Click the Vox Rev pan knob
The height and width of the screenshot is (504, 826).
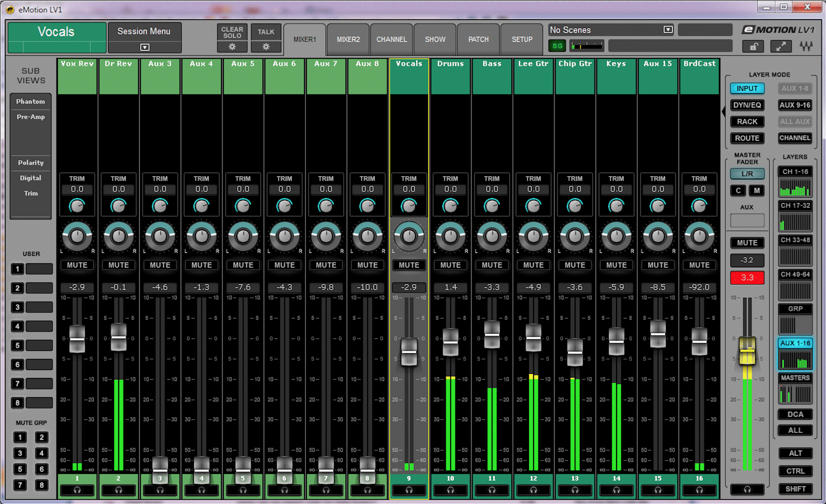pyautogui.click(x=77, y=236)
